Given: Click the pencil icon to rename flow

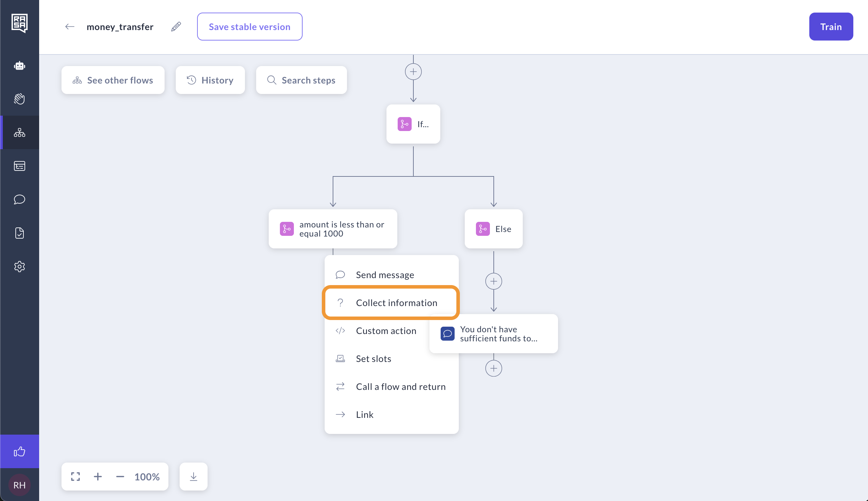Looking at the screenshot, I should [176, 27].
